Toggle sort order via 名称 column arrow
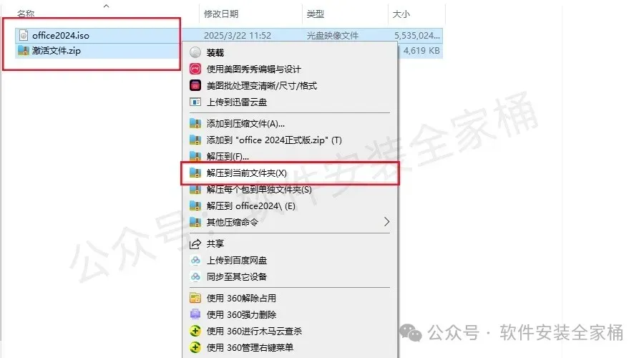Image resolution: width=644 pixels, height=358 pixels. click(x=107, y=6)
